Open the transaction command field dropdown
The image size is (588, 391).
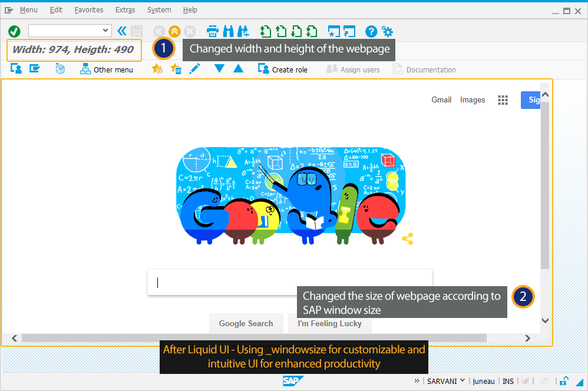coord(105,31)
